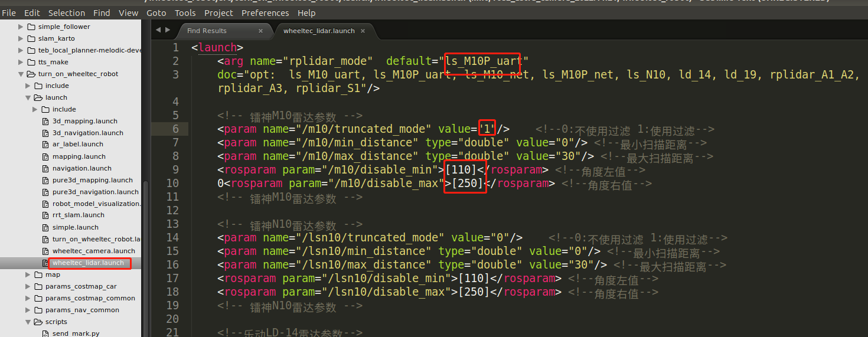Expand the top-level include folder

click(28, 86)
